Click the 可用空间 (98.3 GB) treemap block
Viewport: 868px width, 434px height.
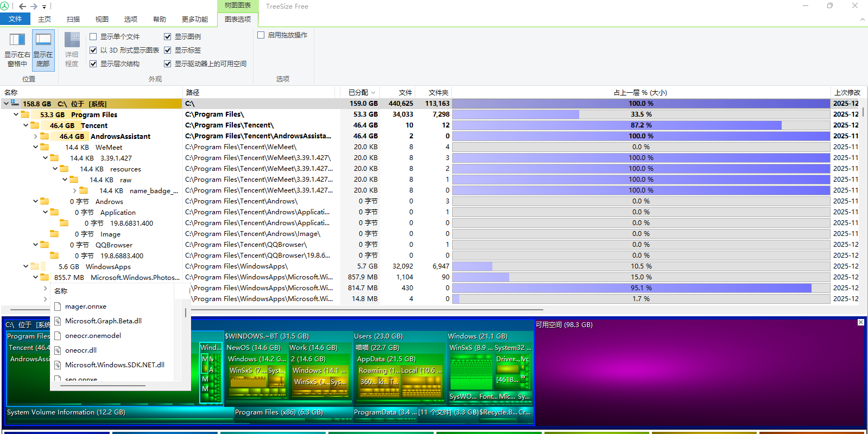coord(699,374)
